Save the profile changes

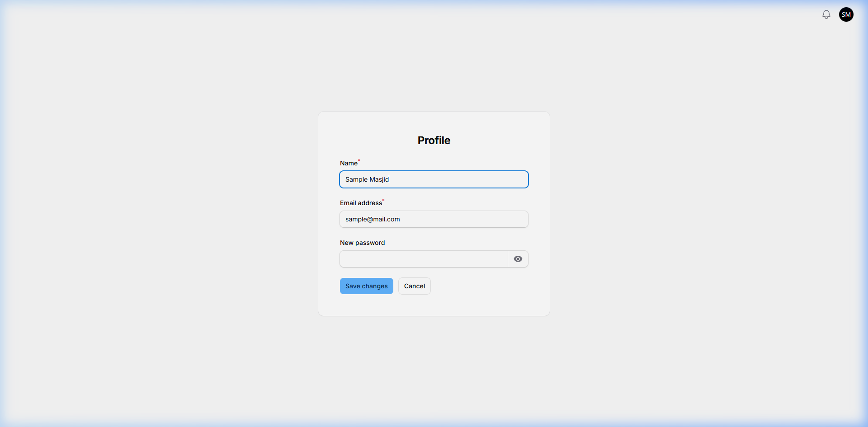(x=366, y=286)
